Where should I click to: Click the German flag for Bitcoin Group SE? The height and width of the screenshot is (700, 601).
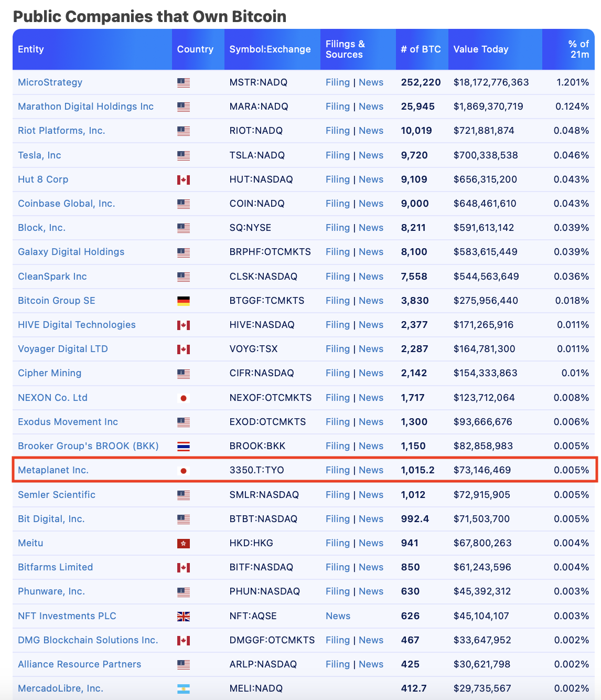[x=183, y=301]
